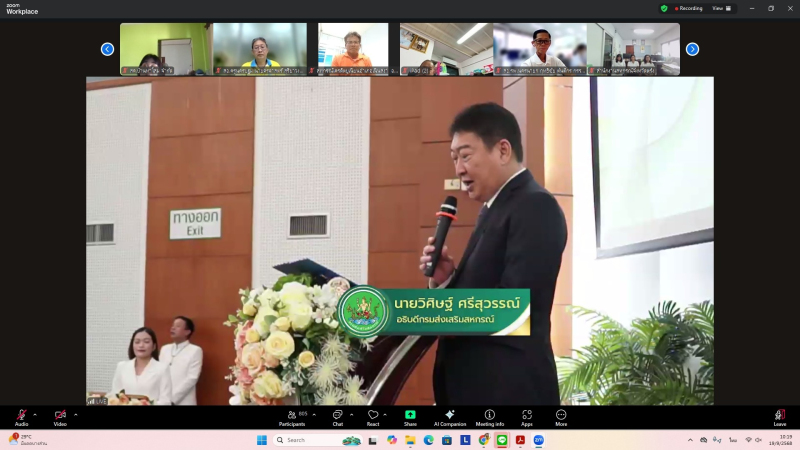The image size is (800, 450).
Task: Open the Apps panel
Action: pyautogui.click(x=527, y=416)
